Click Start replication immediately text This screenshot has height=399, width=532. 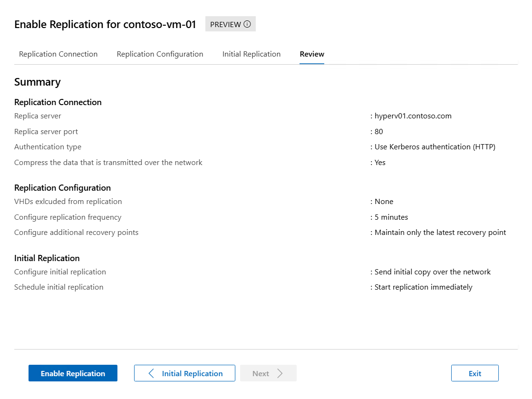pos(423,287)
